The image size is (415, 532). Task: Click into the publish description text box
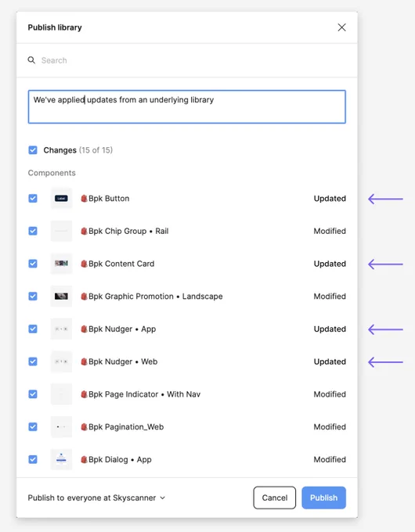tap(187, 106)
